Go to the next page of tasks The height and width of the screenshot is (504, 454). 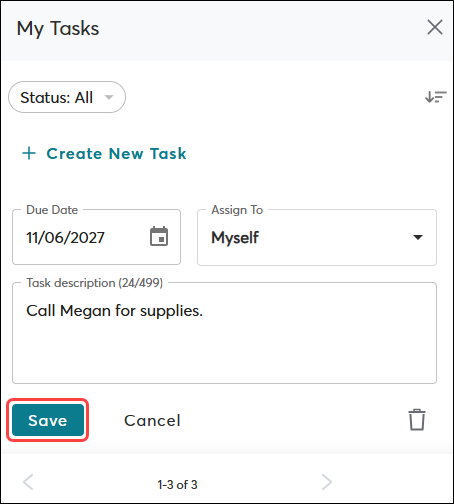(x=327, y=482)
